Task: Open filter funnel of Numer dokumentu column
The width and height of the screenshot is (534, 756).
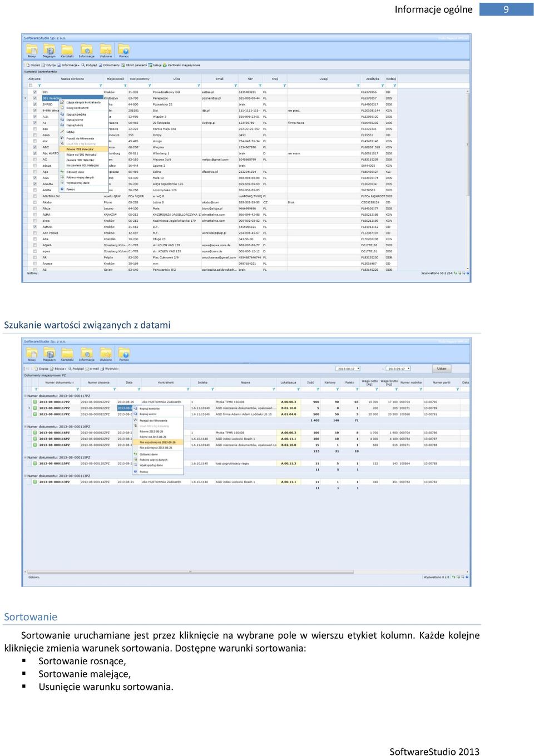Action: (78, 389)
